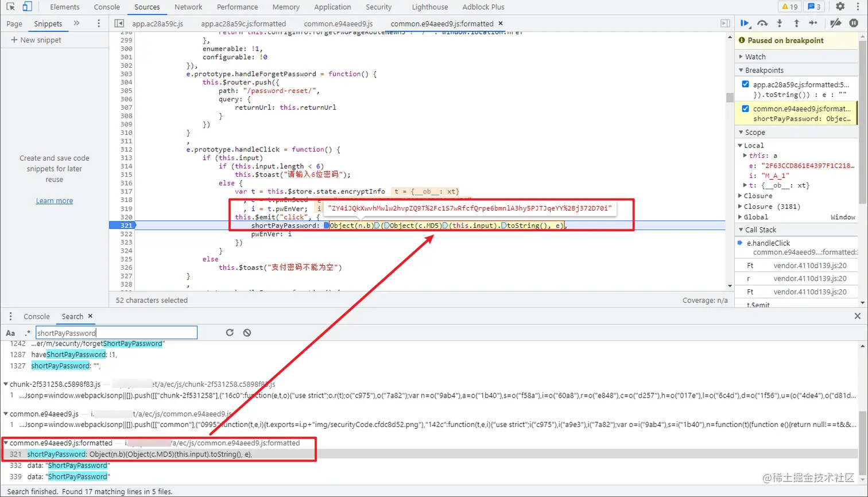Refresh the search results
The height and width of the screenshot is (497, 868).
click(x=230, y=332)
